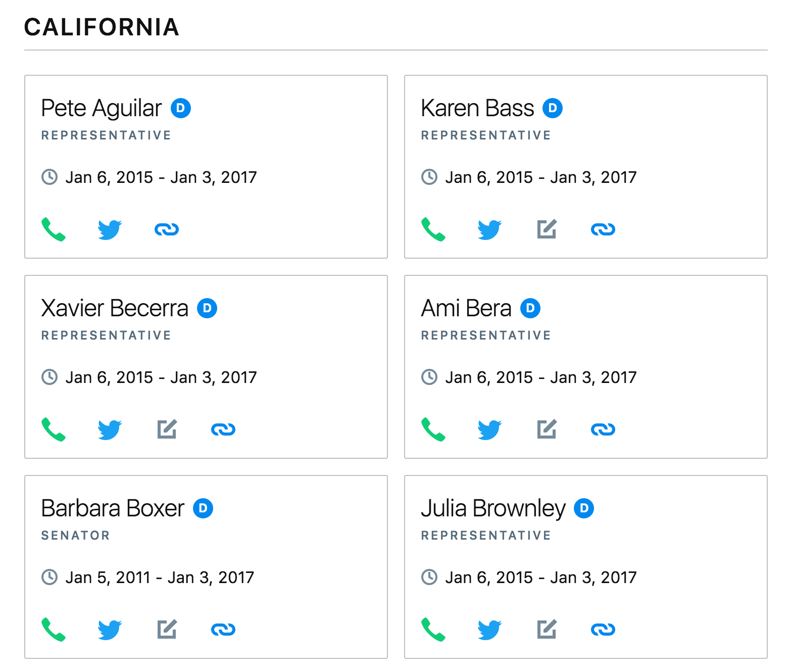Open Barbara Boxer's contact form icon
The height and width of the screenshot is (672, 790).
[167, 630]
